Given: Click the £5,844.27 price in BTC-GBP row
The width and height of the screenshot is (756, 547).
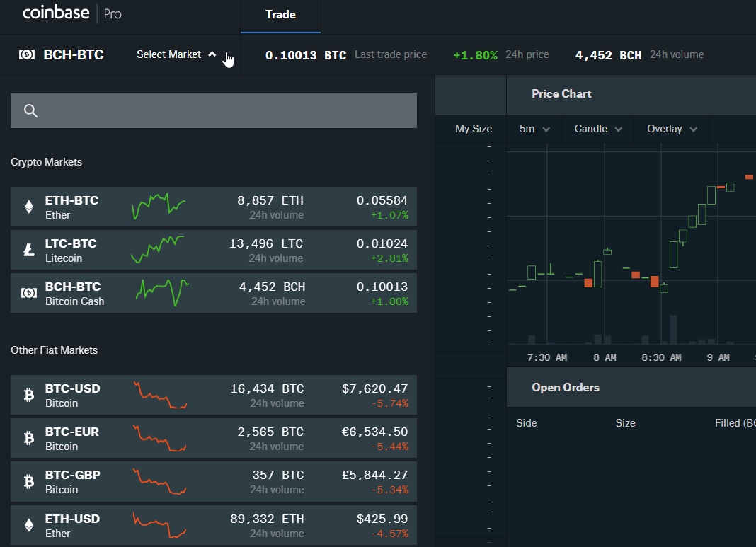Looking at the screenshot, I should pos(374,475).
